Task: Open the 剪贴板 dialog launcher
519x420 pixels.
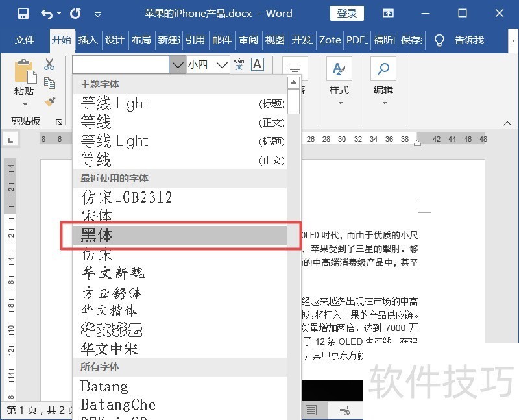Action: [x=59, y=122]
